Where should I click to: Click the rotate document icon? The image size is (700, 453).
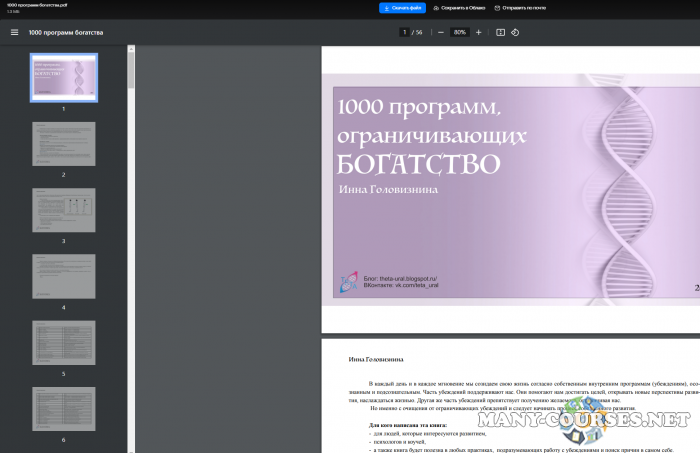click(x=515, y=32)
